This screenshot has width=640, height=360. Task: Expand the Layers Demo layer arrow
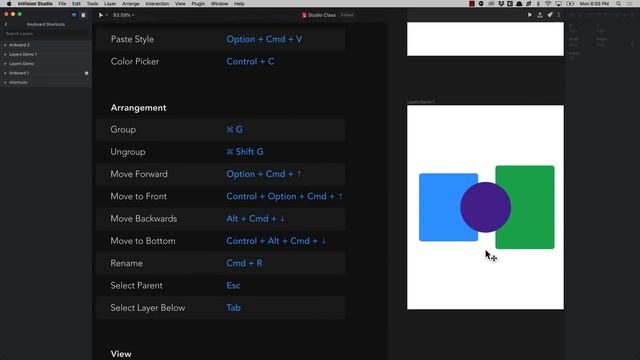tap(5, 64)
